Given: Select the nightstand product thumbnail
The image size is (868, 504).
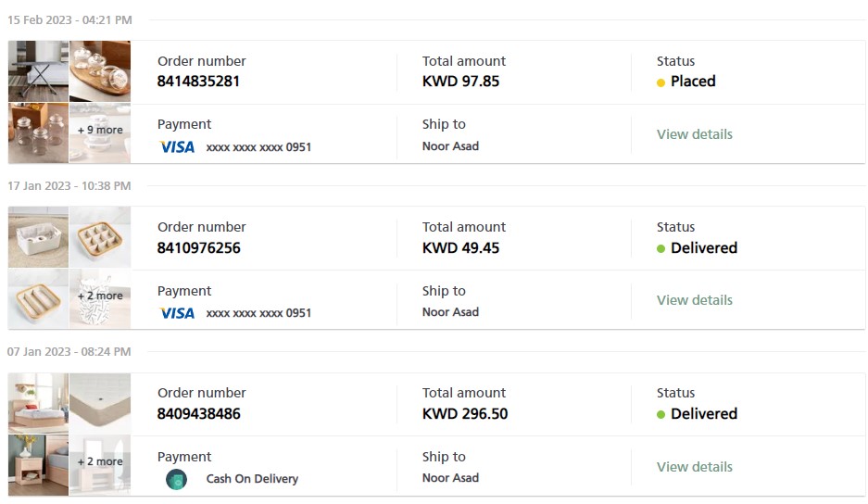Looking at the screenshot, I should tap(38, 465).
